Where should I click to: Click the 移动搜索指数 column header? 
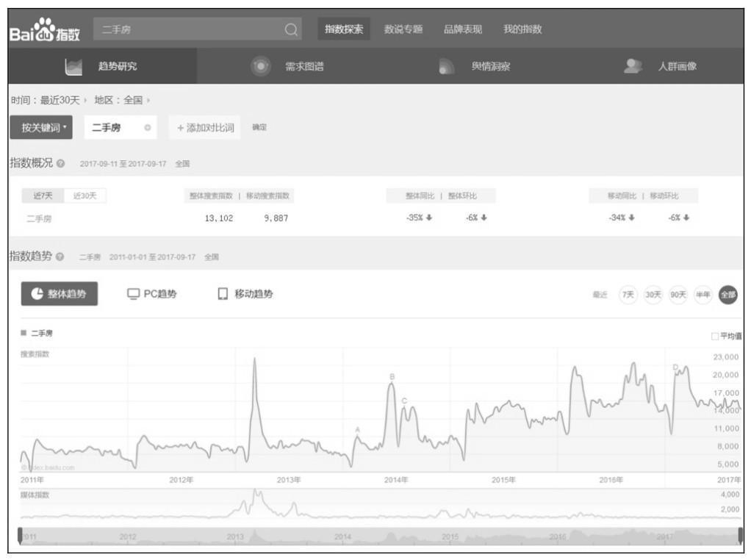pos(267,195)
